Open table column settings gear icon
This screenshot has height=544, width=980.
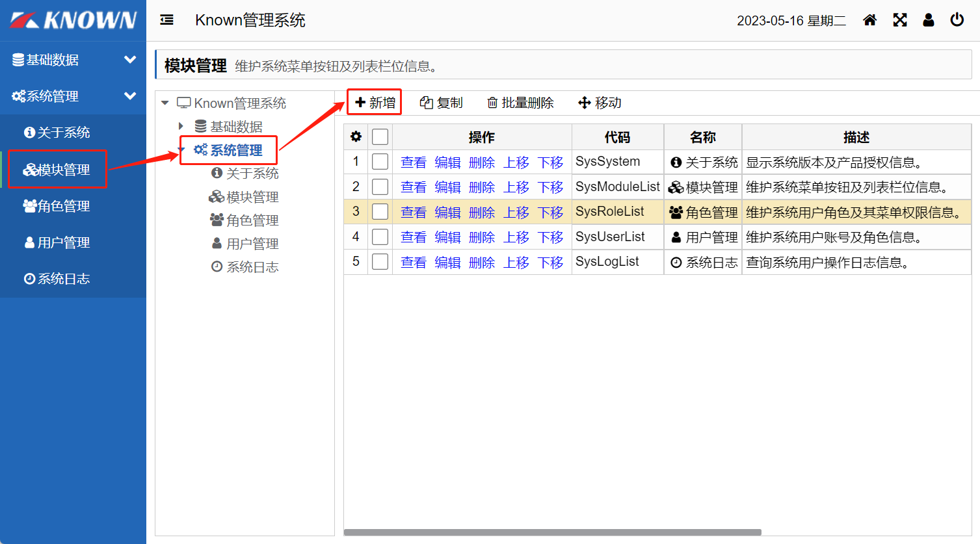(x=356, y=136)
